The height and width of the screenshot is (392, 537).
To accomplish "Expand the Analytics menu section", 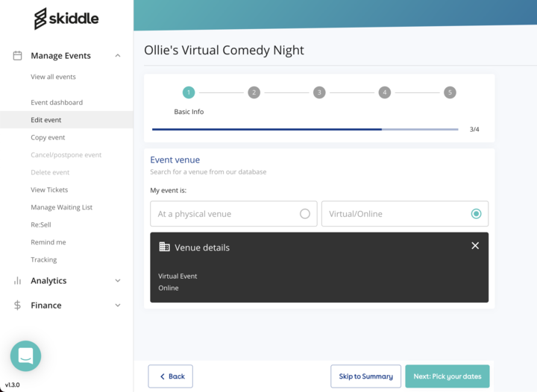I will (x=117, y=281).
